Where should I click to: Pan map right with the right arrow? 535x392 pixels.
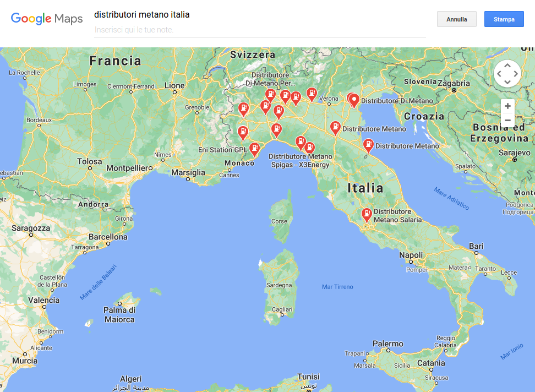point(516,74)
